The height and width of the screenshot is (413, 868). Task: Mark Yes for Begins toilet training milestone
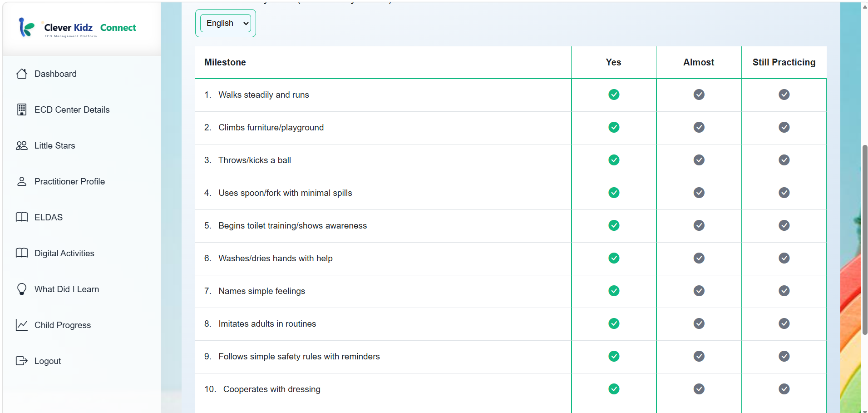(x=614, y=225)
